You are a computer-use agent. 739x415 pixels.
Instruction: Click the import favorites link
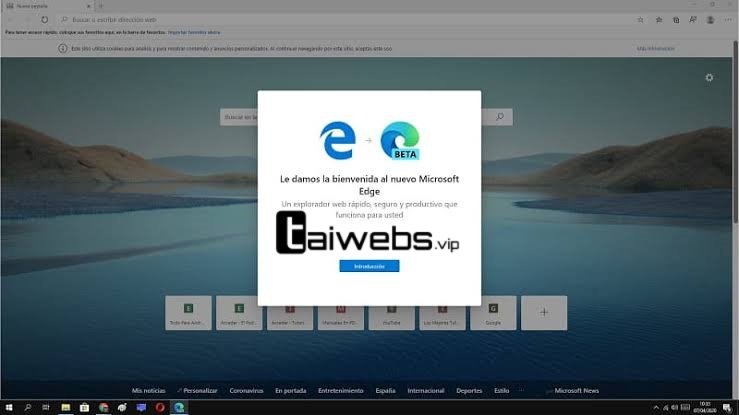tap(194, 33)
